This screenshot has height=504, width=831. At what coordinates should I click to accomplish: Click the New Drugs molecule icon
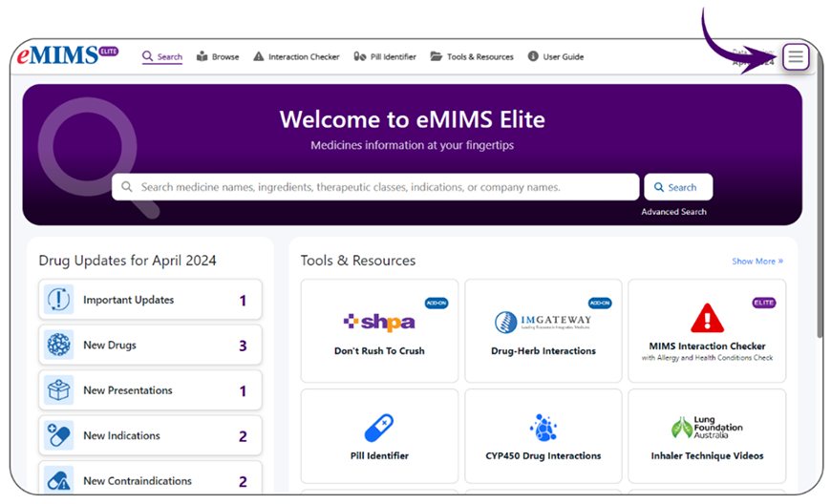point(59,346)
